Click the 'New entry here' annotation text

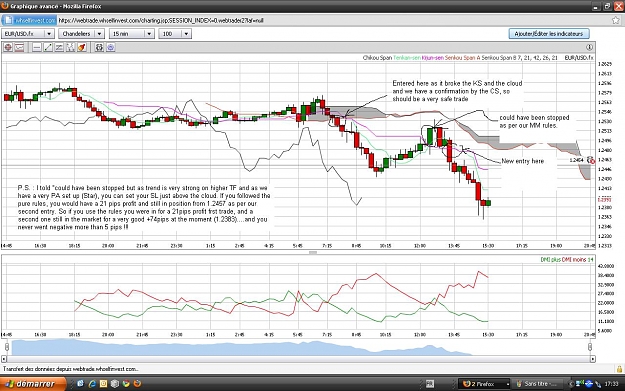522,161
